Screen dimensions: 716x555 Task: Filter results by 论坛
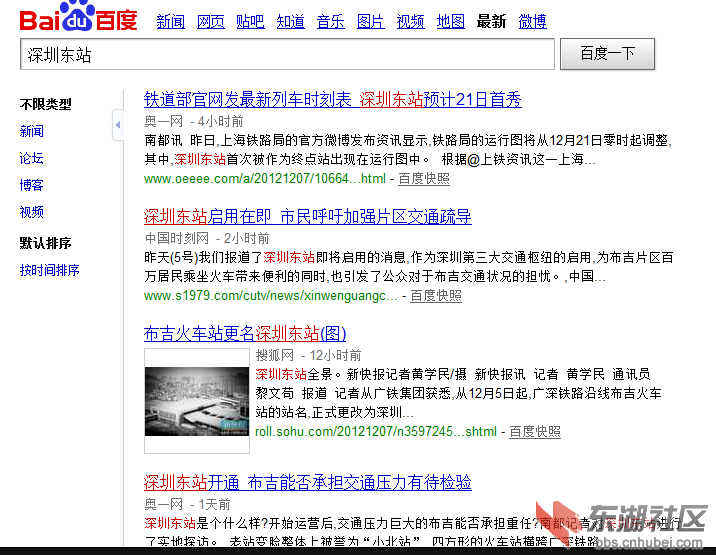tap(32, 158)
